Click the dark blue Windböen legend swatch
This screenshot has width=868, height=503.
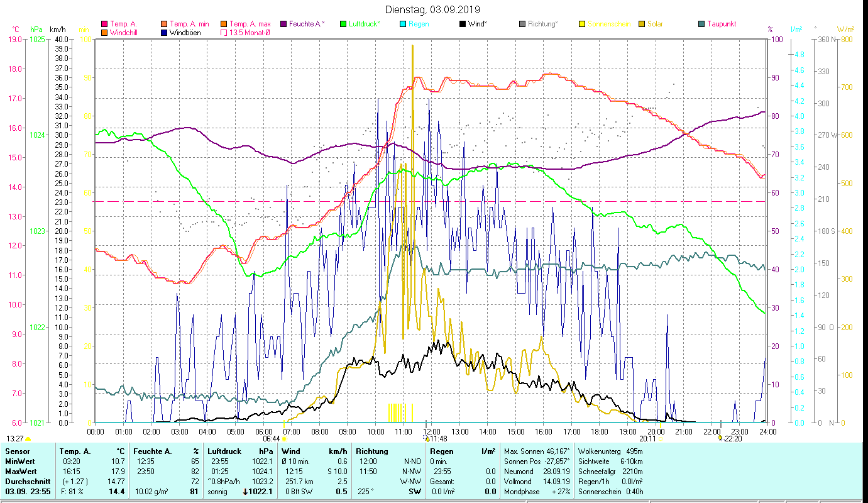pyautogui.click(x=164, y=33)
